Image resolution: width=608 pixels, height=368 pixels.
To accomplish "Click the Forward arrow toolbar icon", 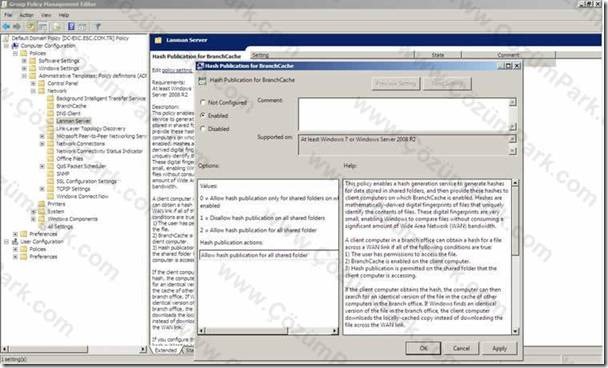I will [17, 26].
